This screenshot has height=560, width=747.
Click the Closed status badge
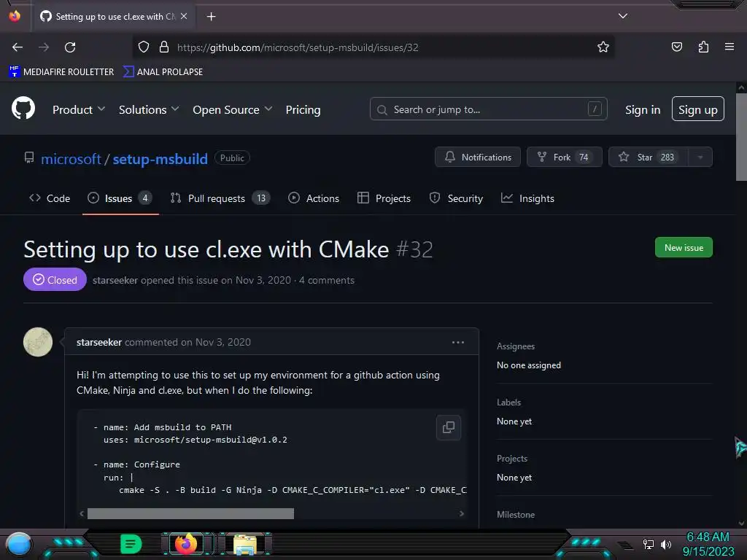[x=55, y=279]
